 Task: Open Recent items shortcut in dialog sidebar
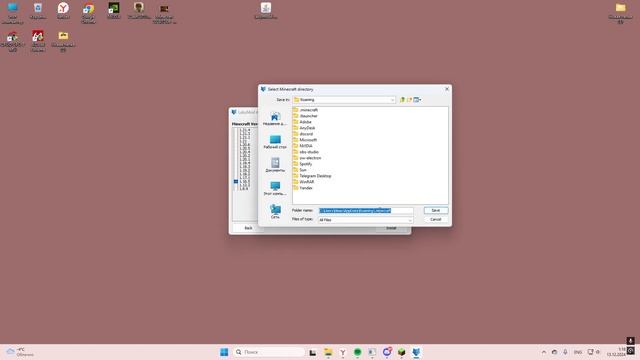275,118
